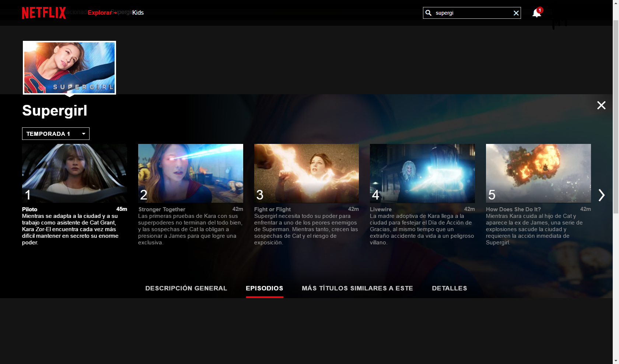This screenshot has width=619, height=364.
Task: Click into the search input field
Action: 472,13
